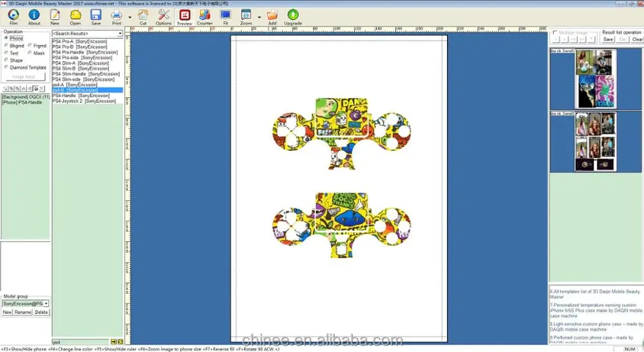Click the X delete layer icon
Viewport: 644px width, 352px height.
(x=41, y=88)
